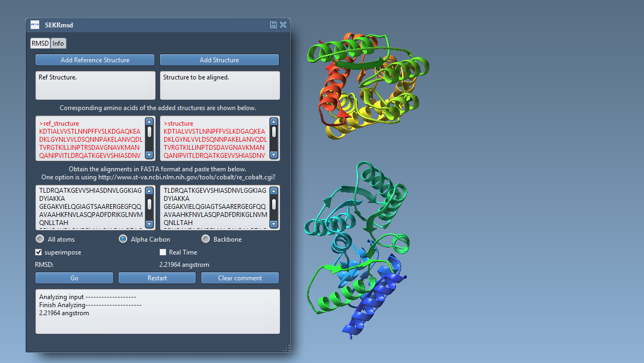
Task: Click the save icon in SEKRmsd title bar
Action: point(273,25)
